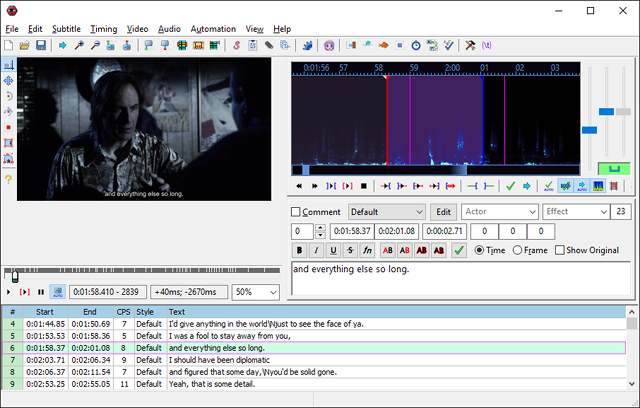Expand the Actor dropdown
Viewport: 640px width, 408px height.
[498, 212]
